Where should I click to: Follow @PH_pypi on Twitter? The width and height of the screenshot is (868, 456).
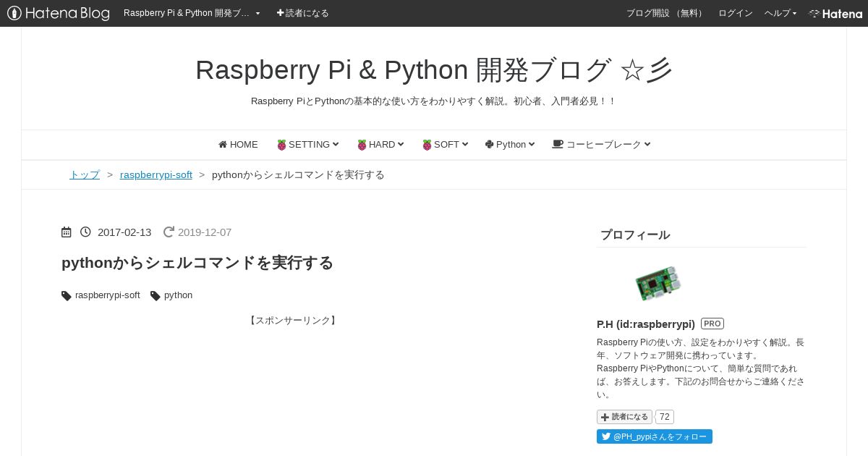[x=655, y=436]
